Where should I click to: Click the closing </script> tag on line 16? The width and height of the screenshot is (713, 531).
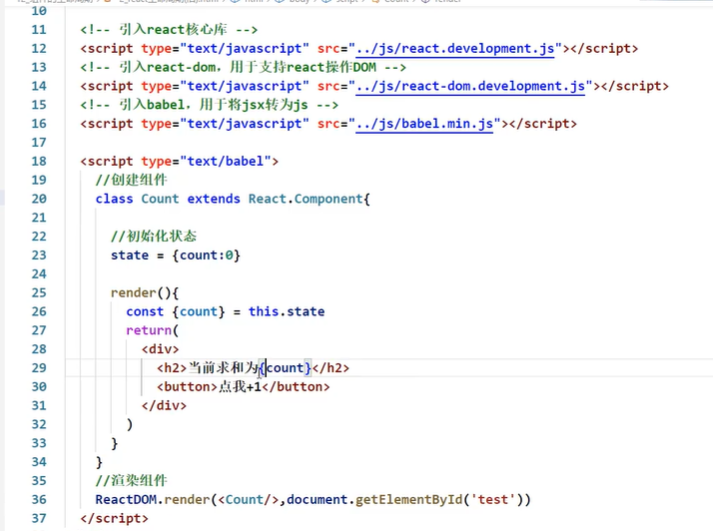543,124
